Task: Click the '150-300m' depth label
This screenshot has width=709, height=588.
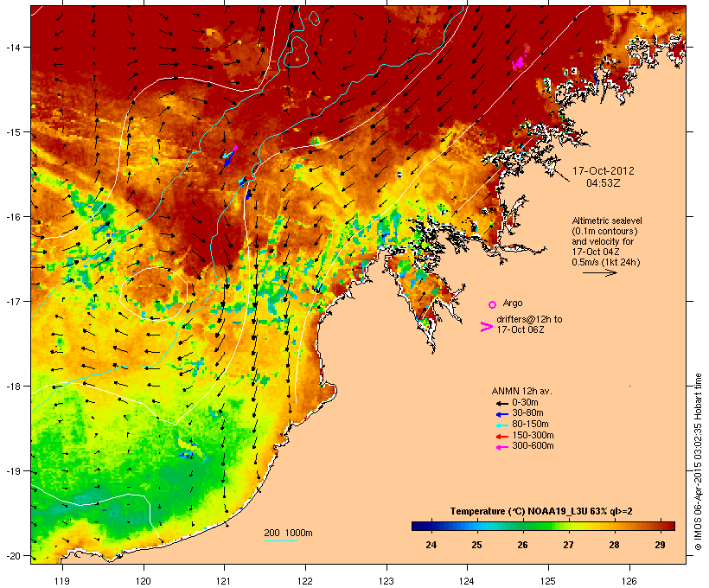Action: pyautogui.click(x=533, y=435)
